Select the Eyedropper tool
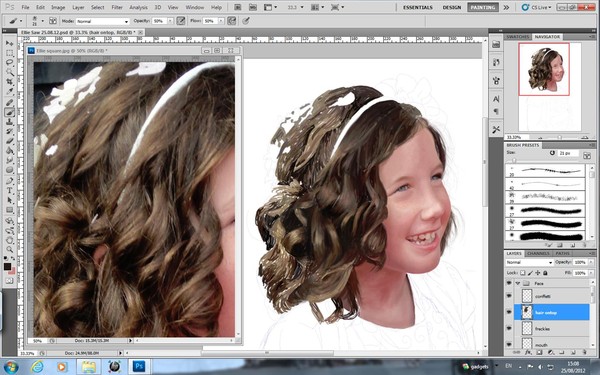 [x=9, y=92]
